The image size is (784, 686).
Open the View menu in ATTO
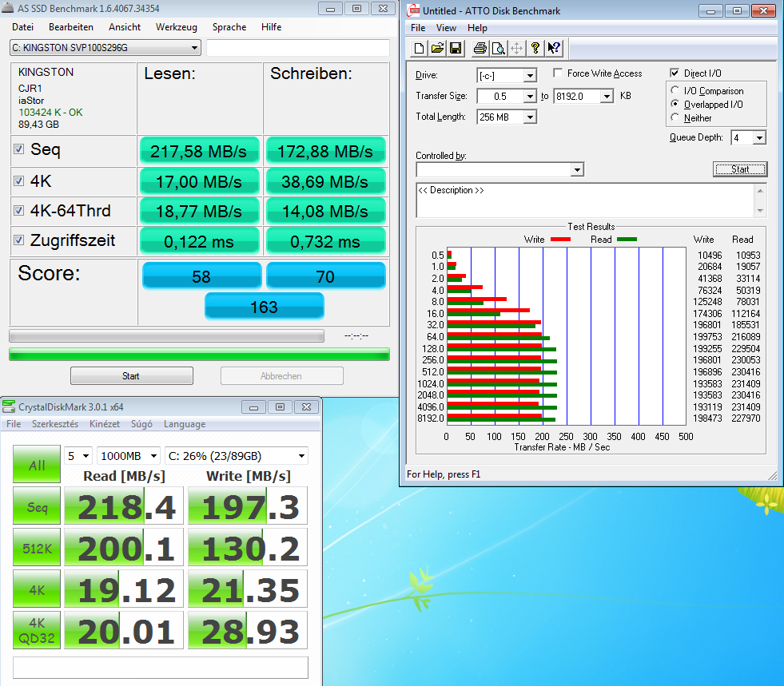[x=446, y=28]
